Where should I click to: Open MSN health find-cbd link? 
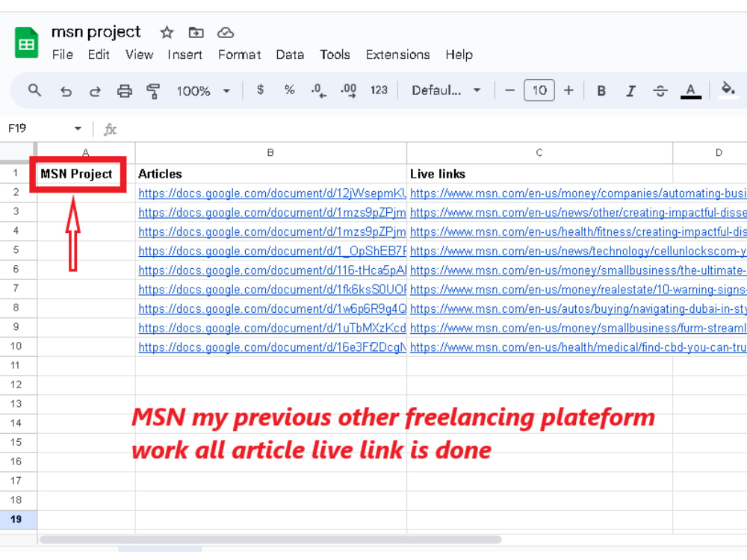[x=578, y=348]
